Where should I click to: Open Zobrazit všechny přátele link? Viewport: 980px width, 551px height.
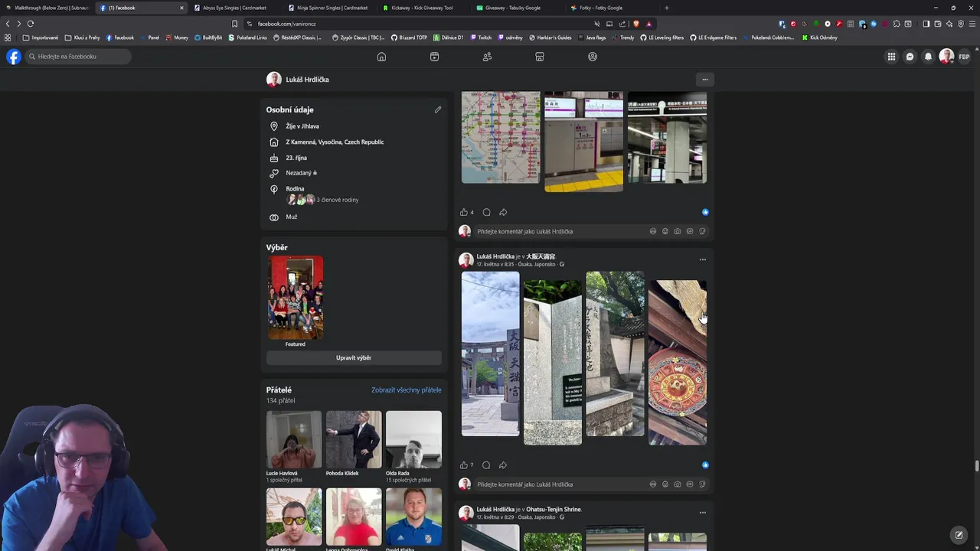(407, 390)
